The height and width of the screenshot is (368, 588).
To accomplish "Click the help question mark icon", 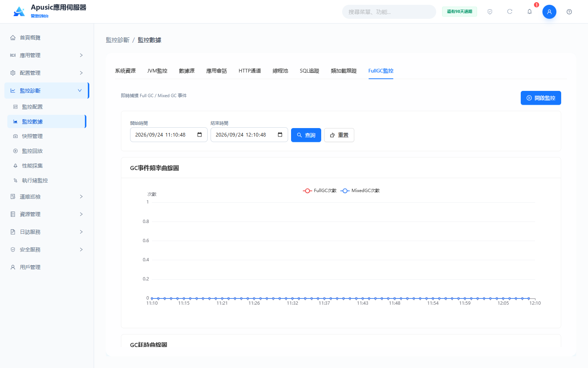I will (x=569, y=12).
